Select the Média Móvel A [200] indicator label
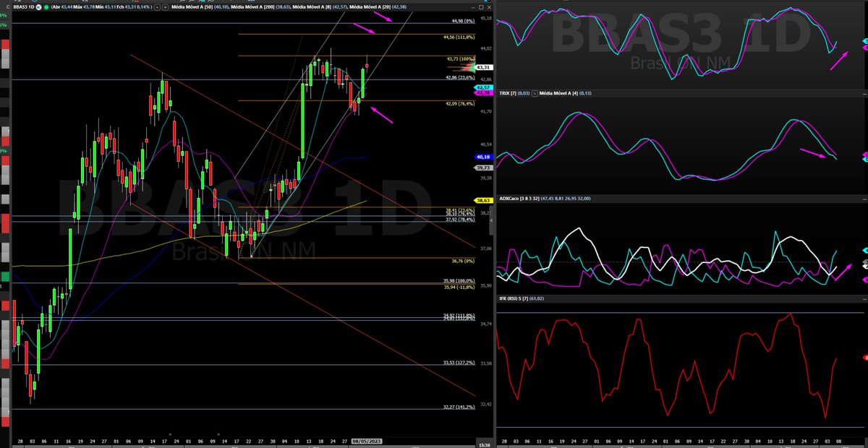 point(251,7)
